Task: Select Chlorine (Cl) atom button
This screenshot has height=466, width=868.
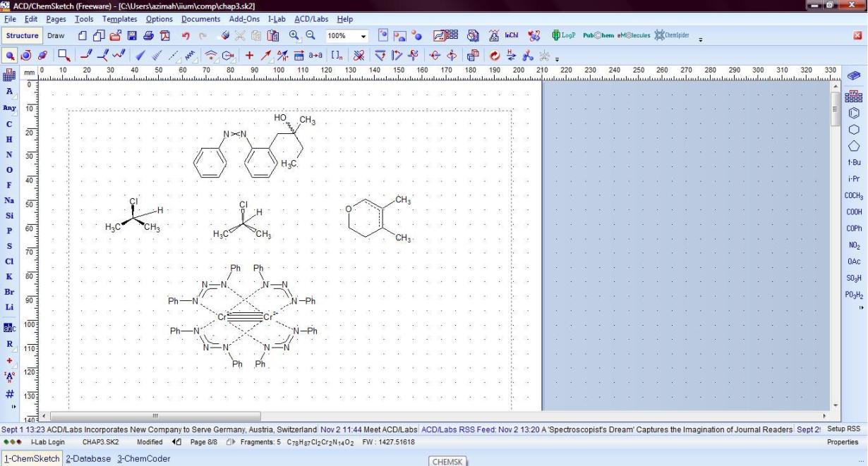Action: 9,262
